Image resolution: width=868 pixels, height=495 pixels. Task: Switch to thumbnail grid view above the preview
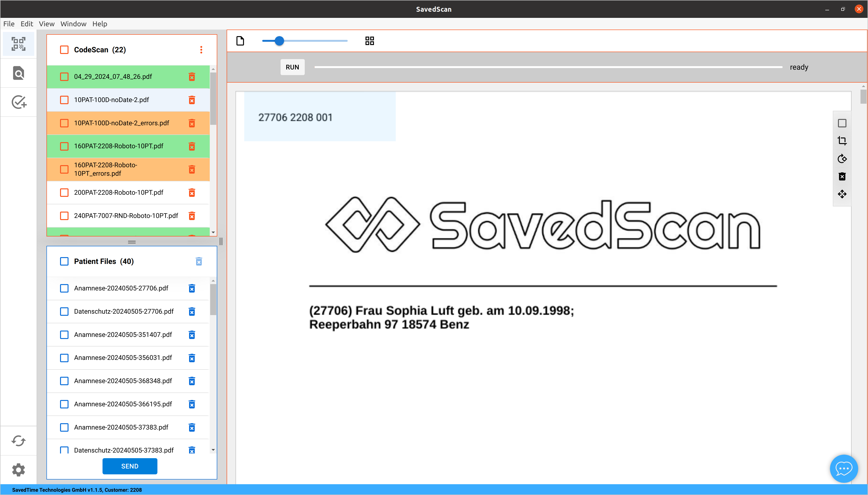(x=369, y=40)
